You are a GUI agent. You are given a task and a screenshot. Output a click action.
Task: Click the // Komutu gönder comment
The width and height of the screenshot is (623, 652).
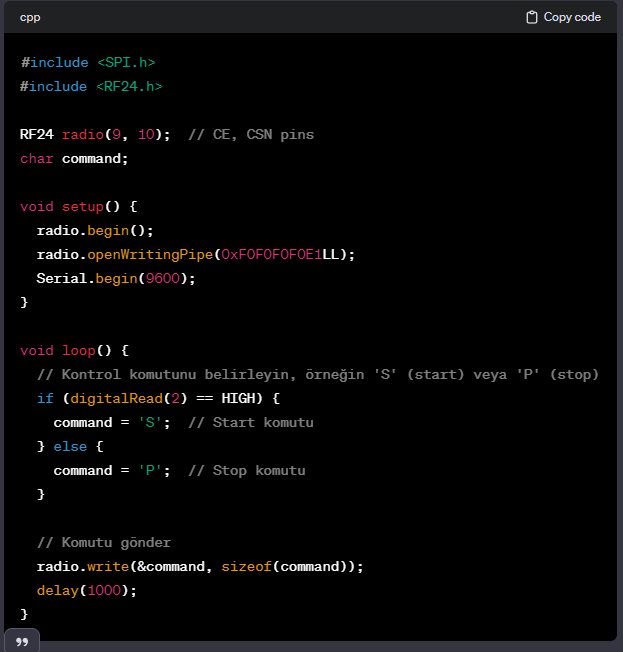tap(104, 542)
